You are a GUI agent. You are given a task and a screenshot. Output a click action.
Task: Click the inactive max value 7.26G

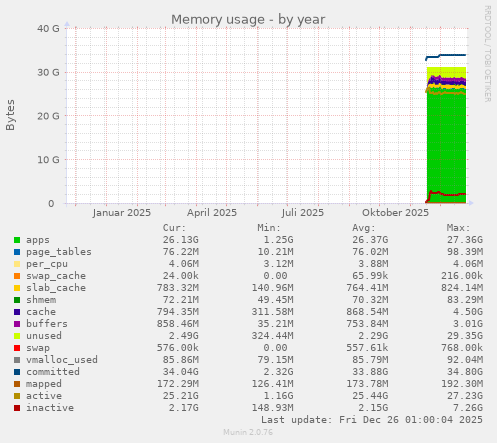(x=468, y=408)
